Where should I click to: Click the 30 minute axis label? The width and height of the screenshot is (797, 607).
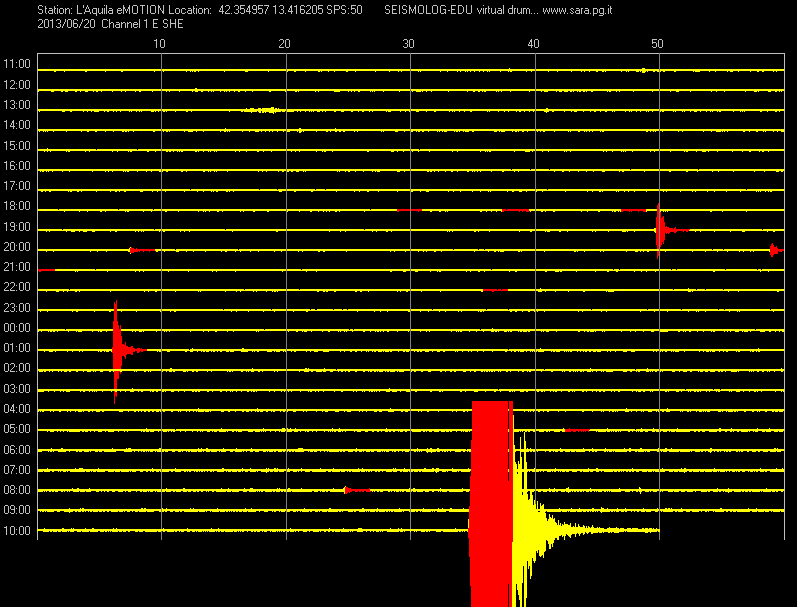[x=408, y=44]
